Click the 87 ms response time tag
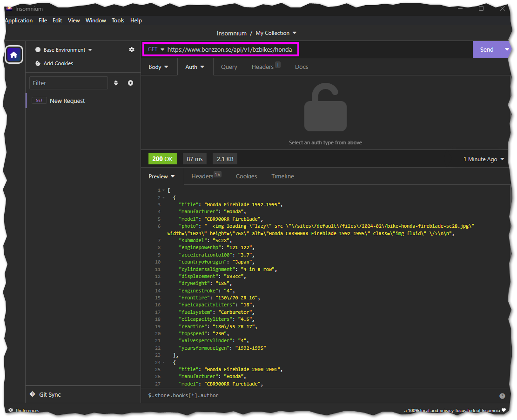This screenshot has height=420, width=517. tap(195, 159)
